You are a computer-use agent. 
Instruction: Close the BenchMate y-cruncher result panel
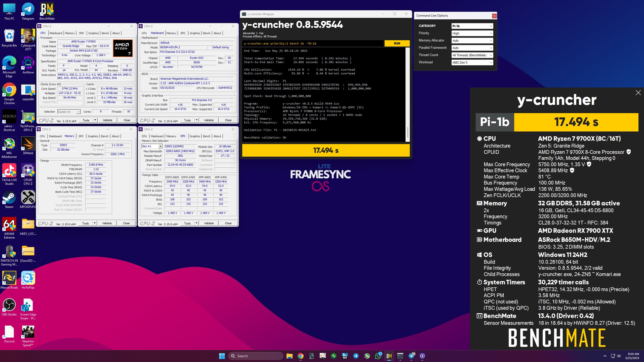(638, 93)
